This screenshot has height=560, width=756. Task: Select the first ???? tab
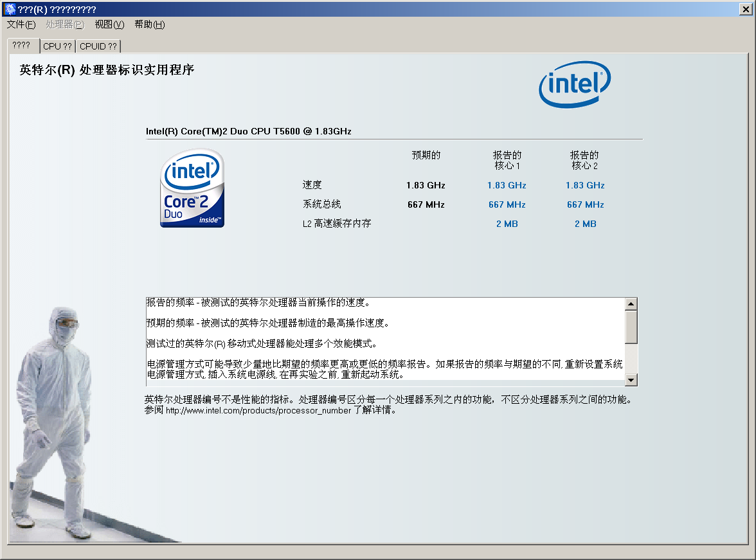coord(22,46)
